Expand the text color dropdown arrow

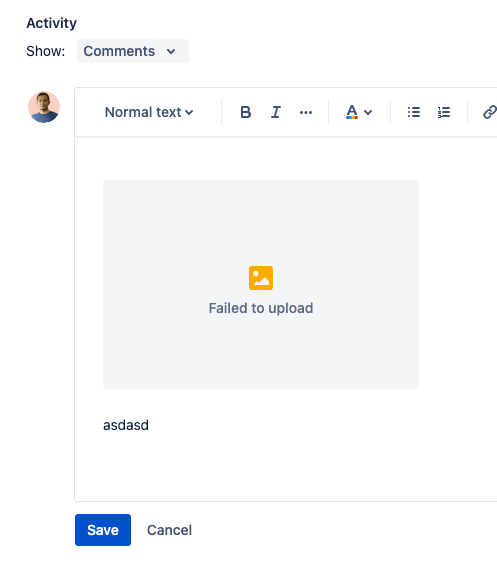click(x=368, y=112)
